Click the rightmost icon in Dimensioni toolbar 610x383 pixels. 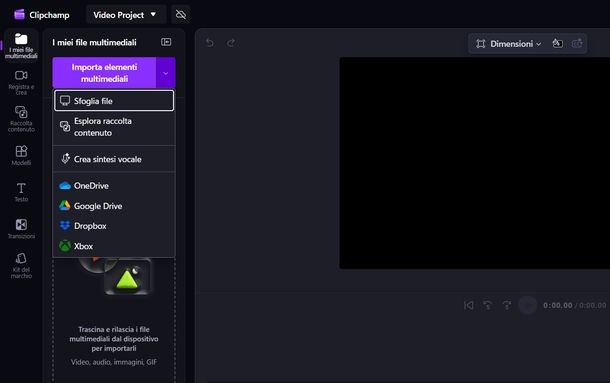577,44
